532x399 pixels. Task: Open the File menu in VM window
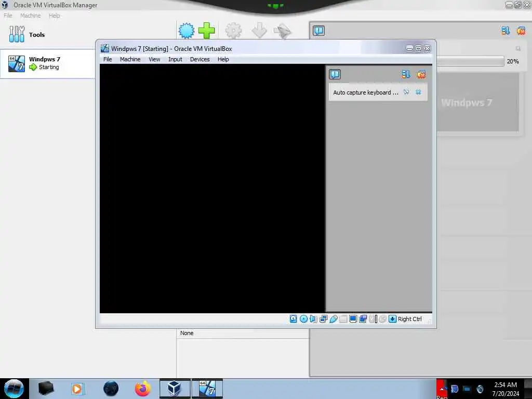[108, 59]
